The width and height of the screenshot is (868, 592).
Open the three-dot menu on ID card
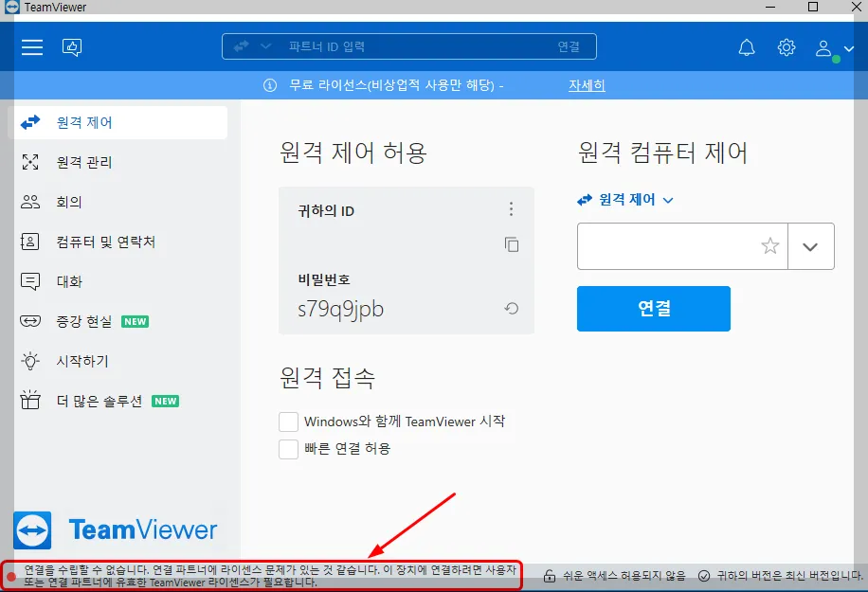pyautogui.click(x=511, y=209)
